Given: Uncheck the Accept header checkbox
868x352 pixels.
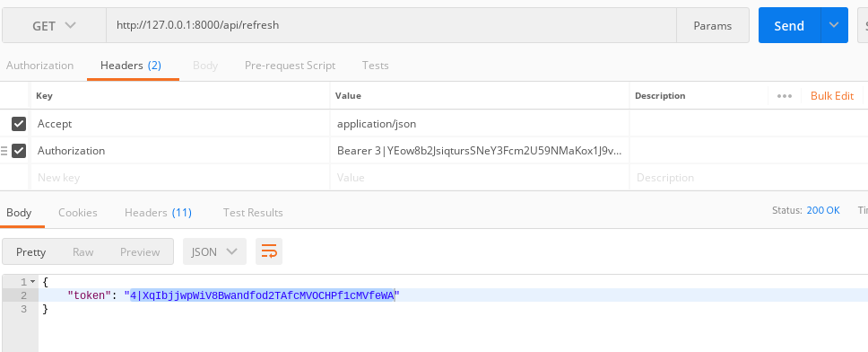Looking at the screenshot, I should tap(19, 124).
